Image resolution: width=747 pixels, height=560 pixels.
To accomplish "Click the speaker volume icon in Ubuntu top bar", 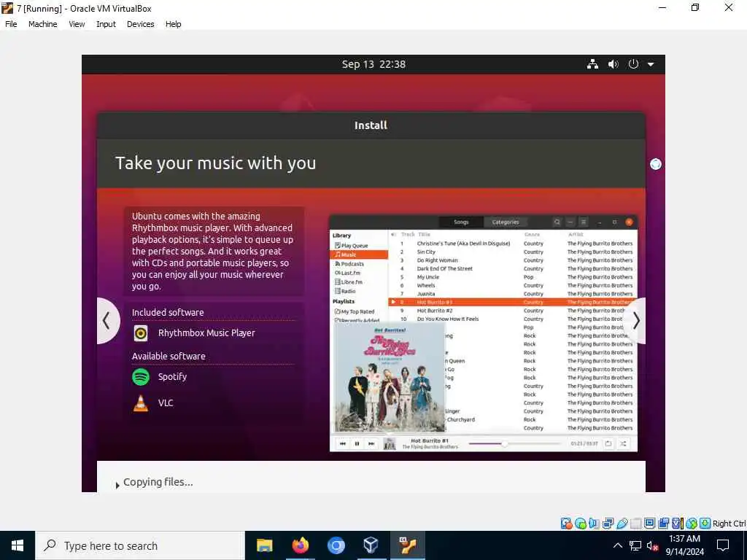I will tap(613, 64).
